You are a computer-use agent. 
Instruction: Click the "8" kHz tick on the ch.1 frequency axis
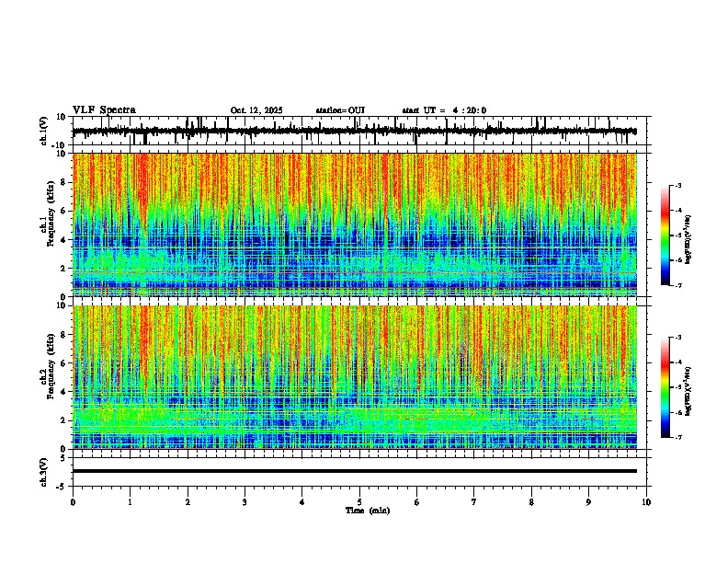(63, 182)
